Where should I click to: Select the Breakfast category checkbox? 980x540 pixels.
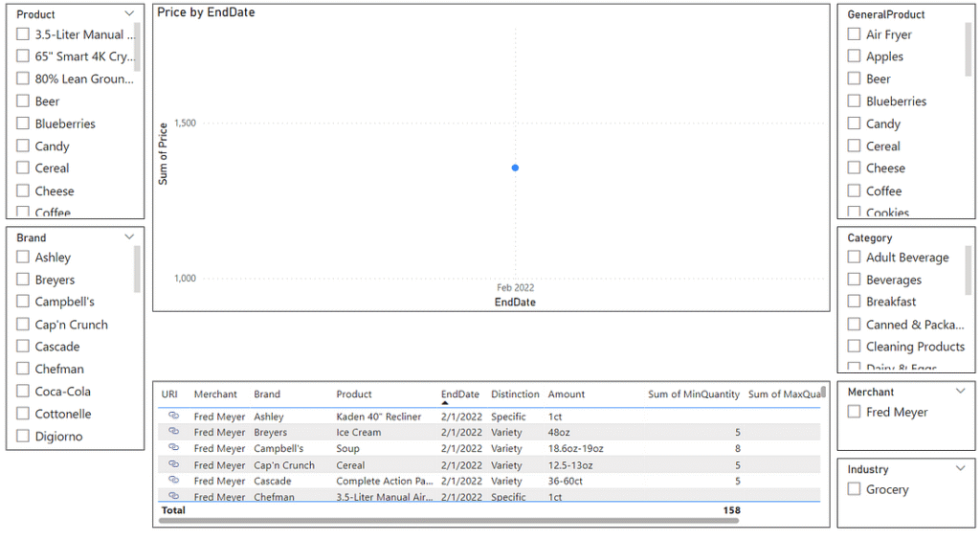click(x=854, y=302)
